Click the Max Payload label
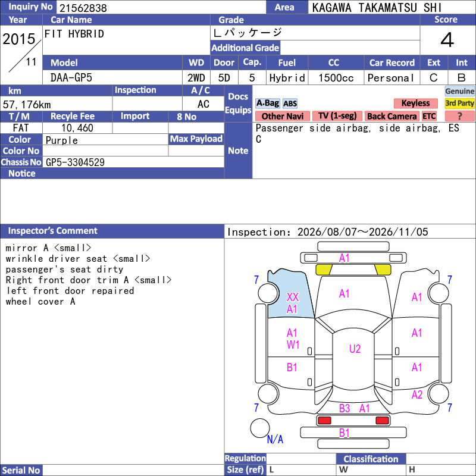This screenshot has width=476, height=476. [x=196, y=139]
